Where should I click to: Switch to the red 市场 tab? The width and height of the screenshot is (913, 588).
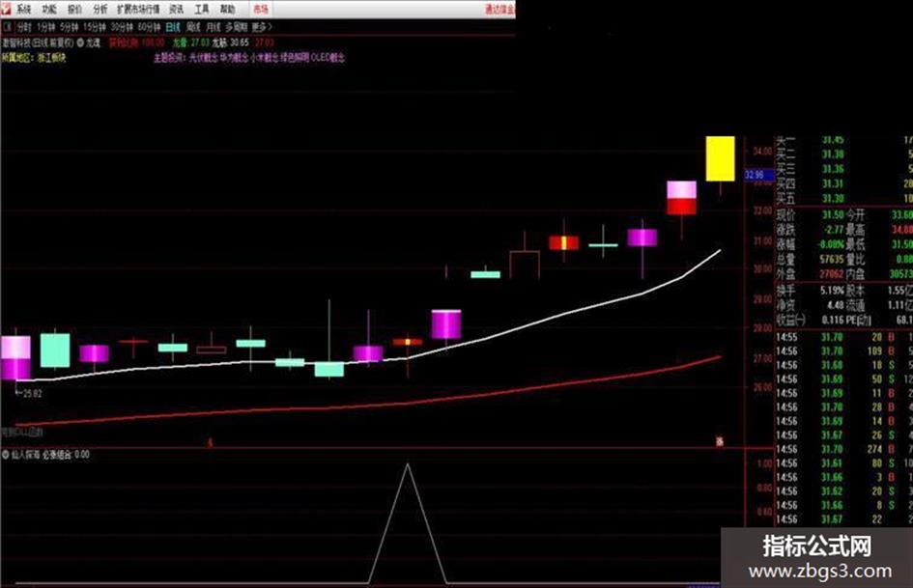[x=261, y=10]
